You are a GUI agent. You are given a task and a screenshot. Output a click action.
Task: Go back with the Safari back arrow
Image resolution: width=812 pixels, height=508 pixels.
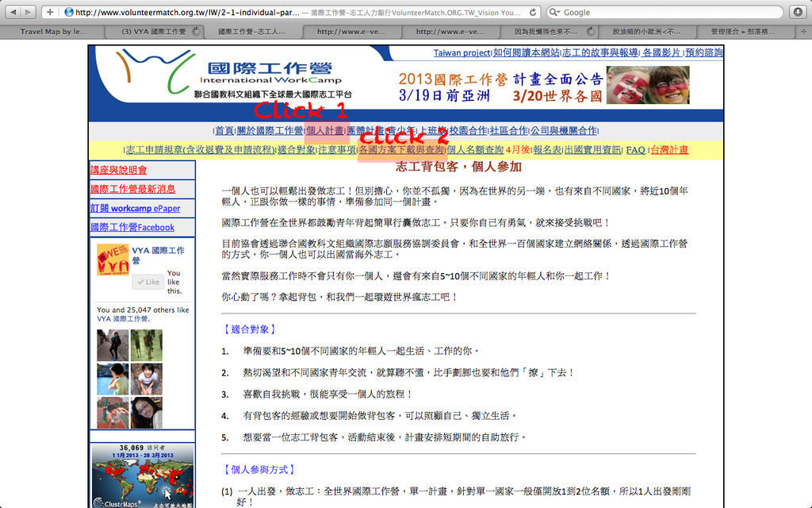pyautogui.click(x=13, y=12)
